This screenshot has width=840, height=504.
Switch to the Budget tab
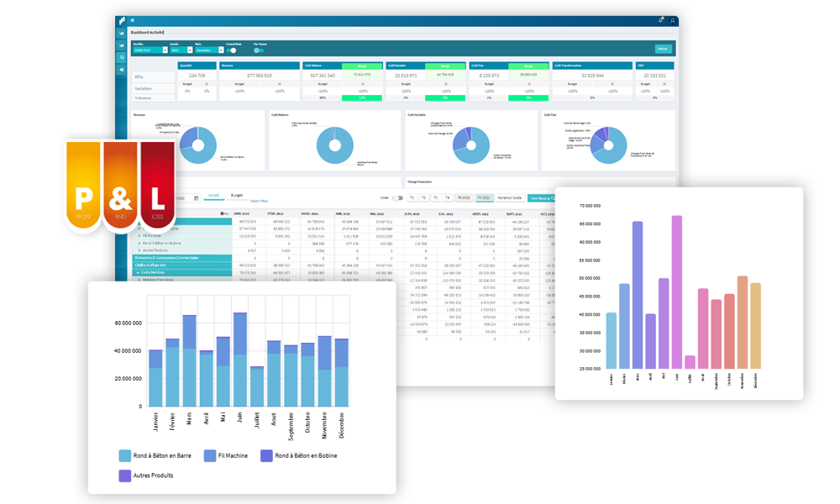(236, 196)
